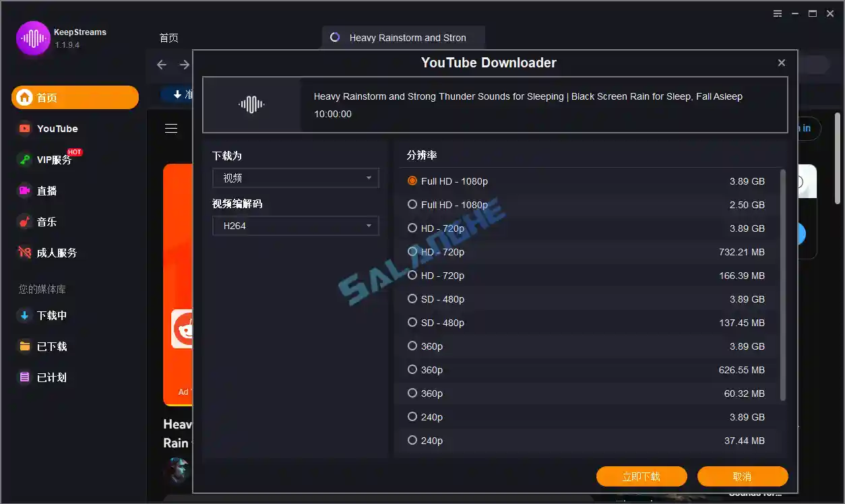This screenshot has height=504, width=845.
Task: Click the version number 1.1.9.4
Action: click(67, 44)
